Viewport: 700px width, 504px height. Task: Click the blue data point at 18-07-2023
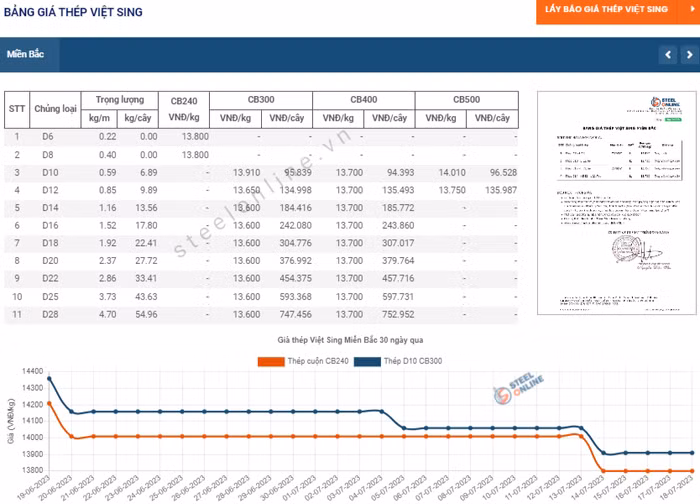[x=692, y=453]
